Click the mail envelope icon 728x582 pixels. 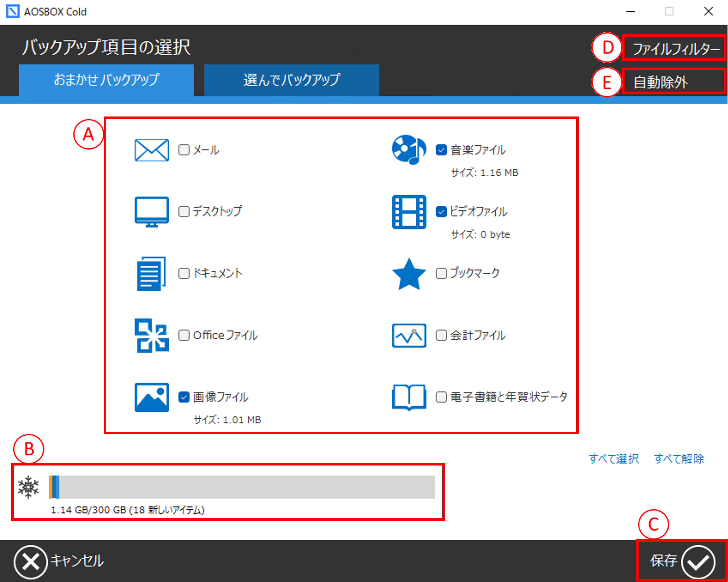(152, 150)
